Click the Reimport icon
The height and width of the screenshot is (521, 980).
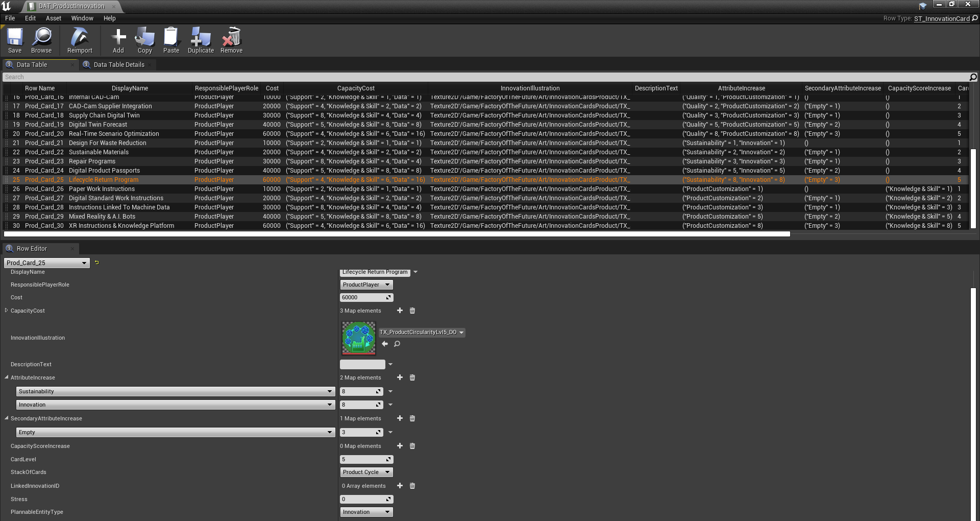click(x=80, y=40)
